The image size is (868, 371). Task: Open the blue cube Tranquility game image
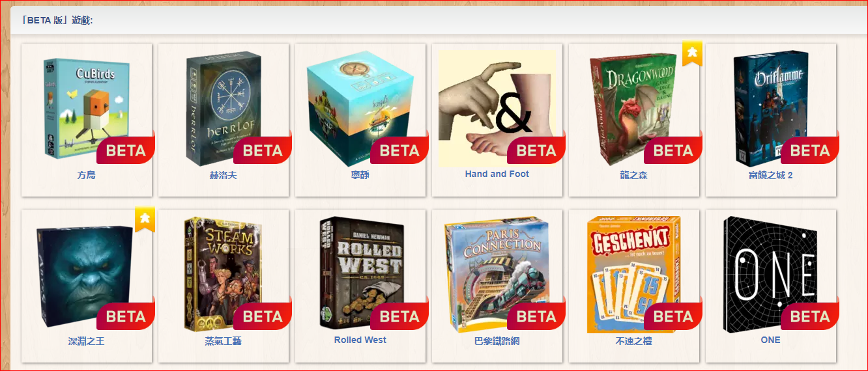[359, 108]
